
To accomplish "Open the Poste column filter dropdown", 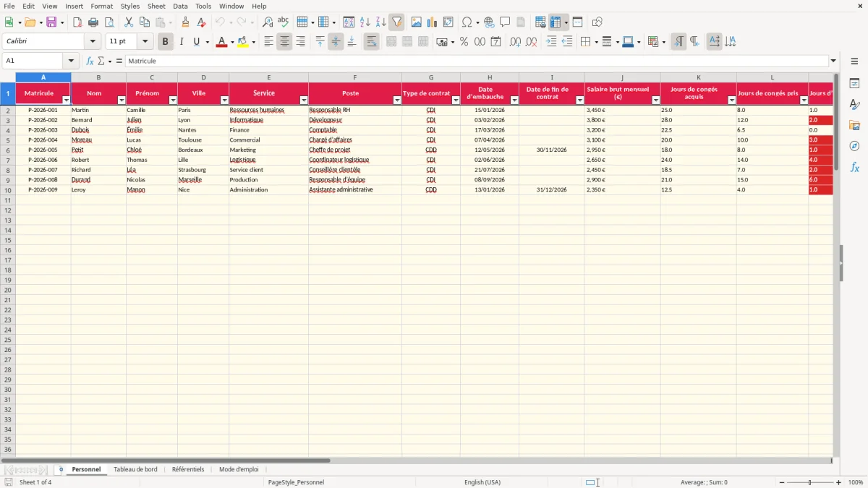I will click(x=396, y=100).
